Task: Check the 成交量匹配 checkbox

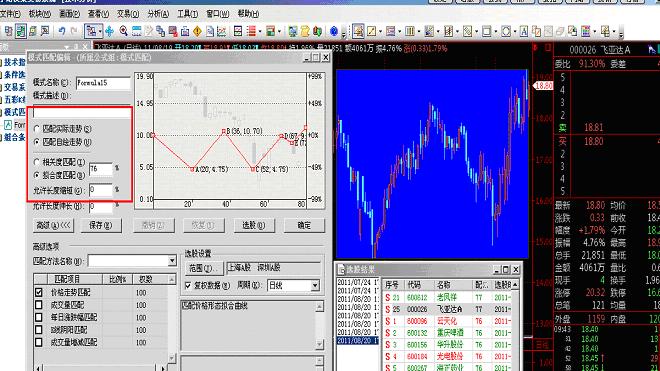Action: [x=39, y=304]
